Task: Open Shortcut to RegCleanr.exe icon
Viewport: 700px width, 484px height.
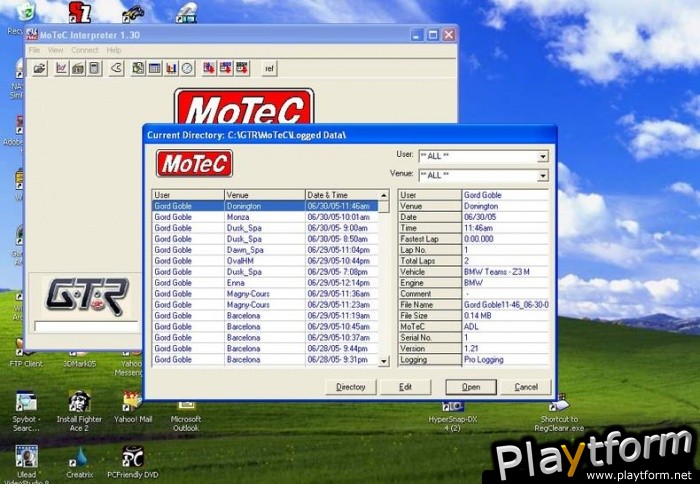Action: 559,413
